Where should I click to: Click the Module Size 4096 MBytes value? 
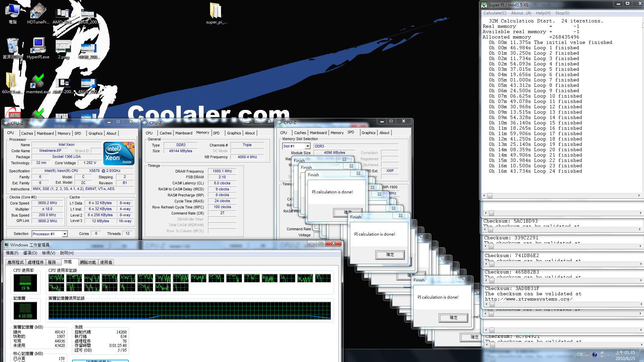click(x=334, y=153)
